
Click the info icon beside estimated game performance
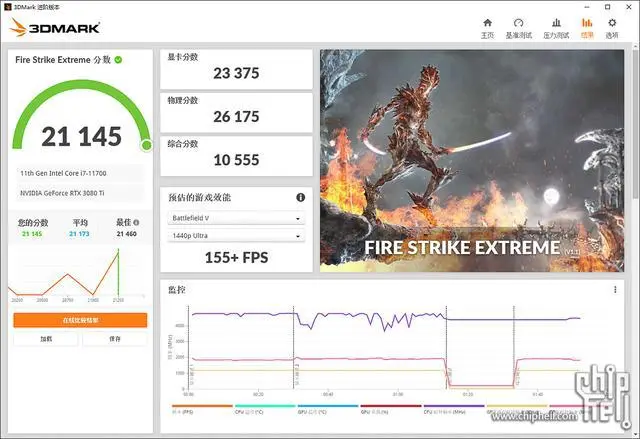click(300, 197)
